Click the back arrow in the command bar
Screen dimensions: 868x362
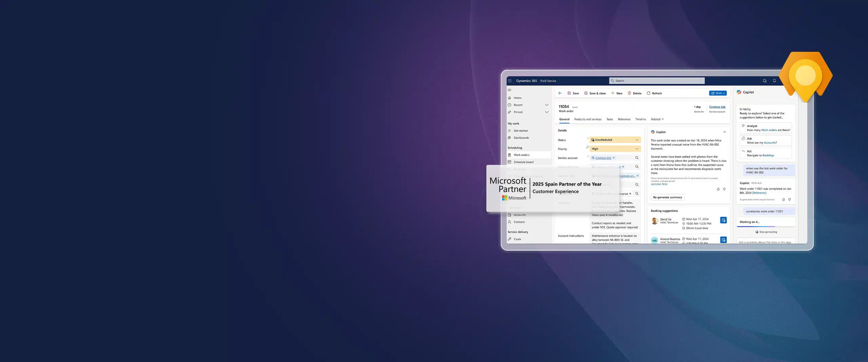coord(560,93)
